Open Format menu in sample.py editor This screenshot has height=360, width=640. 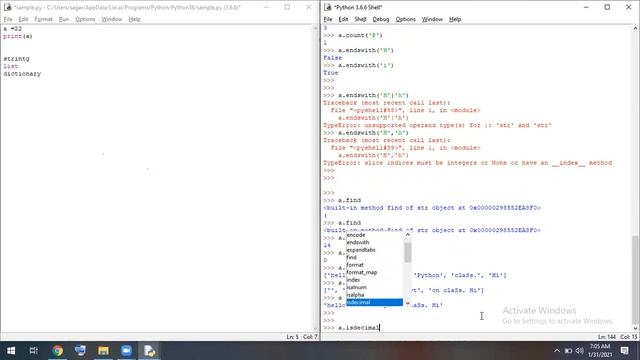pos(43,19)
